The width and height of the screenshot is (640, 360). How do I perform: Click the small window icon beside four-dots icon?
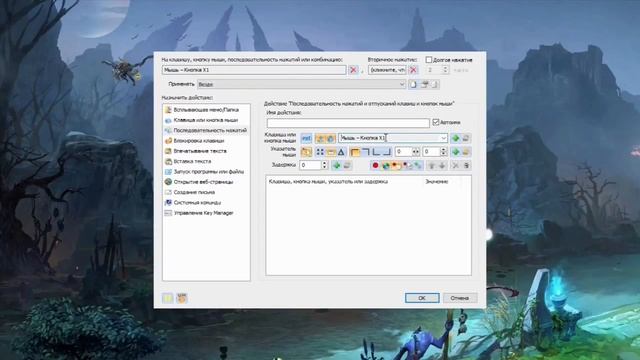coord(331,152)
